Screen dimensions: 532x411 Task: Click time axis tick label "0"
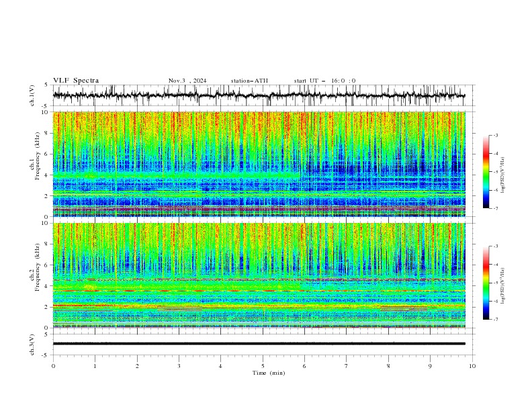(x=53, y=366)
